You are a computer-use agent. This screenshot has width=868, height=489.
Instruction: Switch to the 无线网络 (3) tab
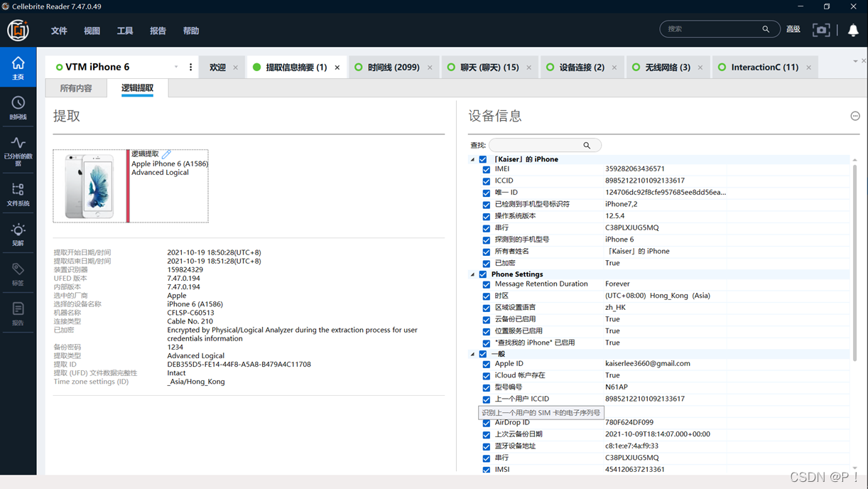click(x=667, y=68)
